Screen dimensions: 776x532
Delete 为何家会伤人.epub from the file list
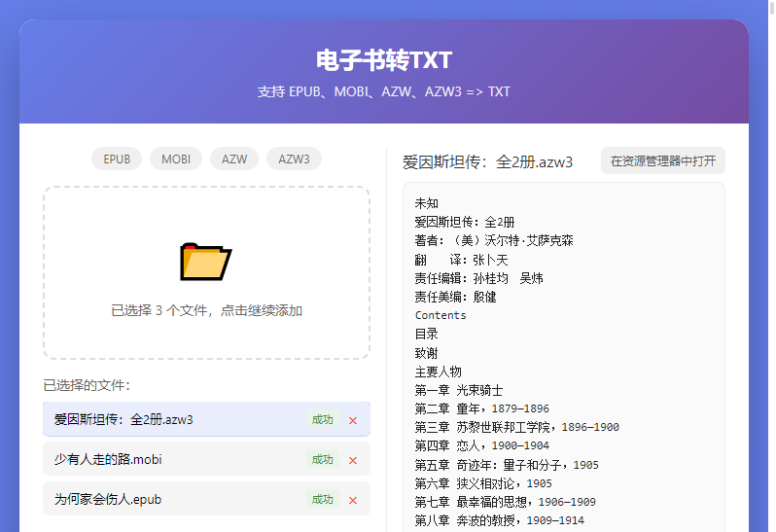pos(353,500)
